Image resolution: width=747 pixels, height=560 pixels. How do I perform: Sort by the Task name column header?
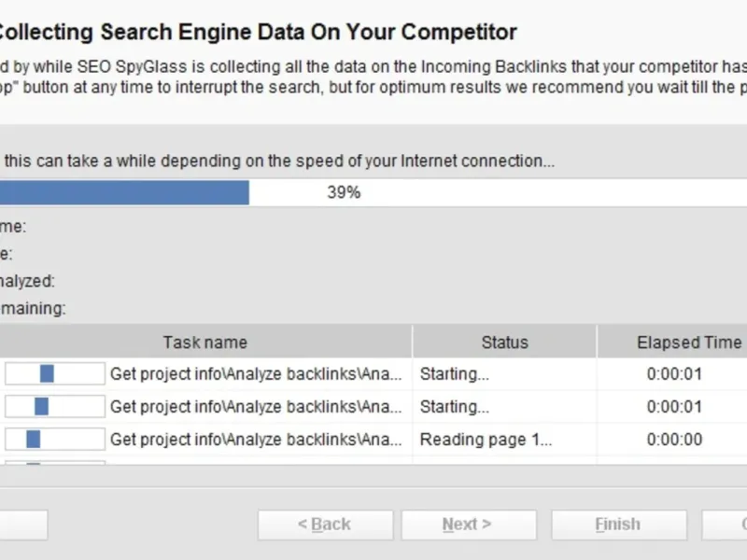pyautogui.click(x=204, y=343)
